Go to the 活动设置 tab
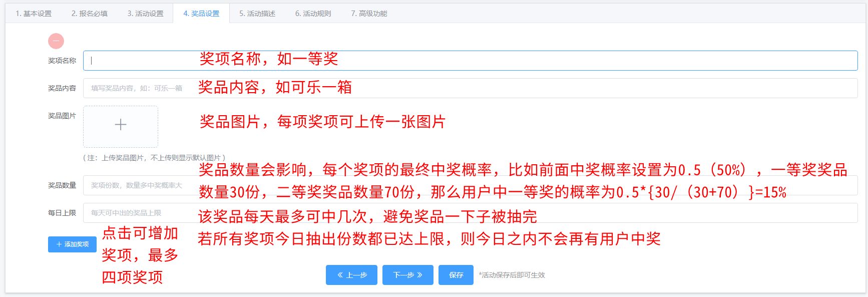This screenshot has width=868, height=297. [x=145, y=14]
